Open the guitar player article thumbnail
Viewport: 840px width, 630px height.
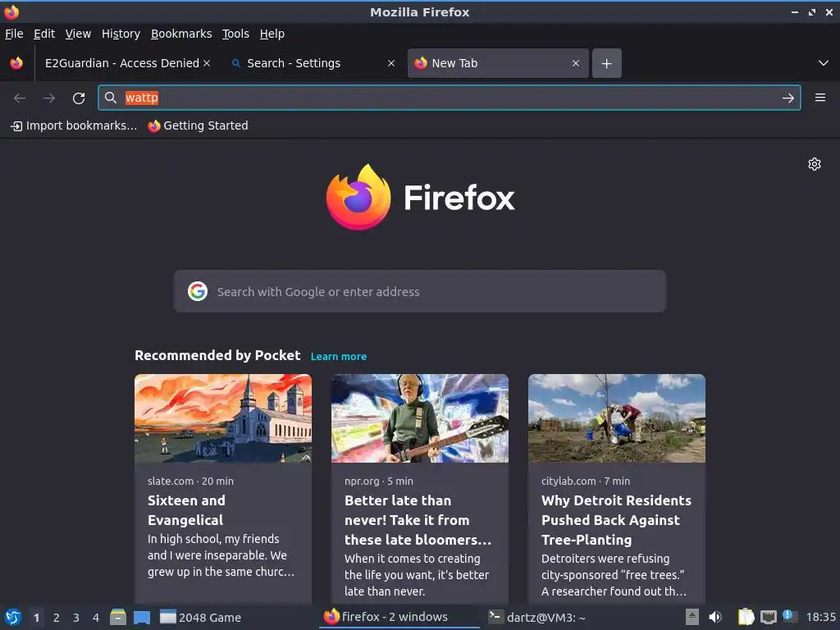420,418
